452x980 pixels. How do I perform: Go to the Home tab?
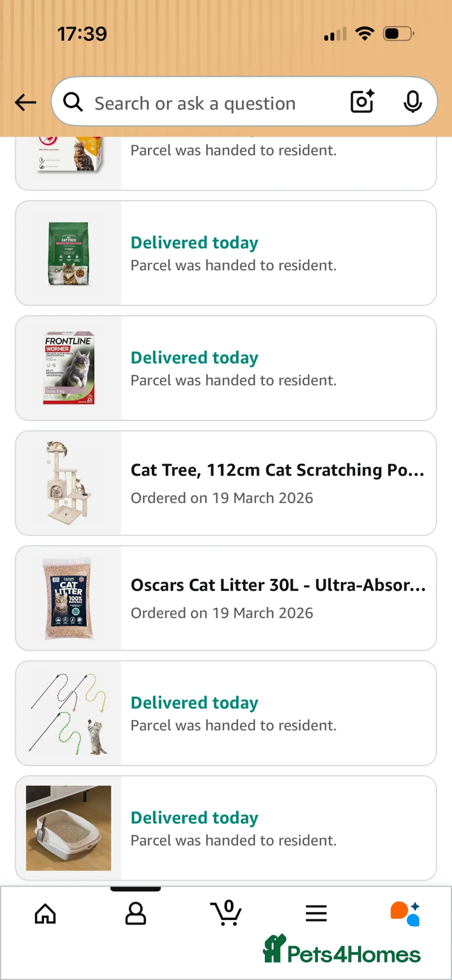click(45, 913)
